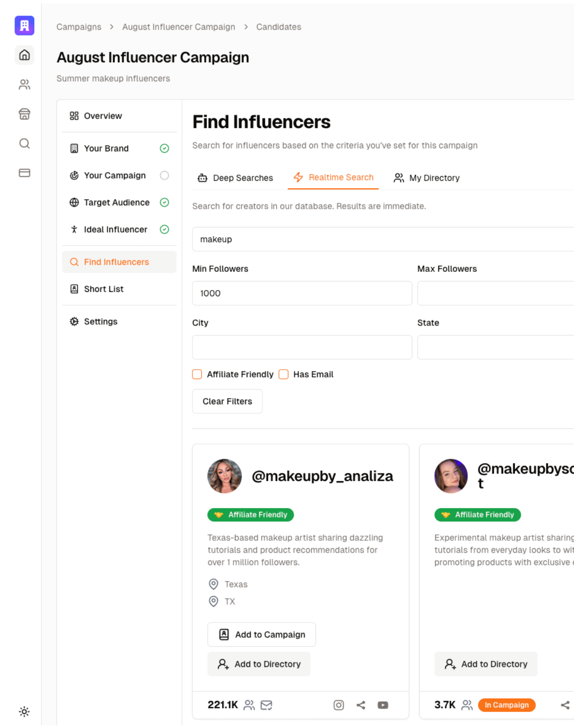Click the In Campaign badge
Viewport: 574px width, 728px height.
(x=507, y=705)
